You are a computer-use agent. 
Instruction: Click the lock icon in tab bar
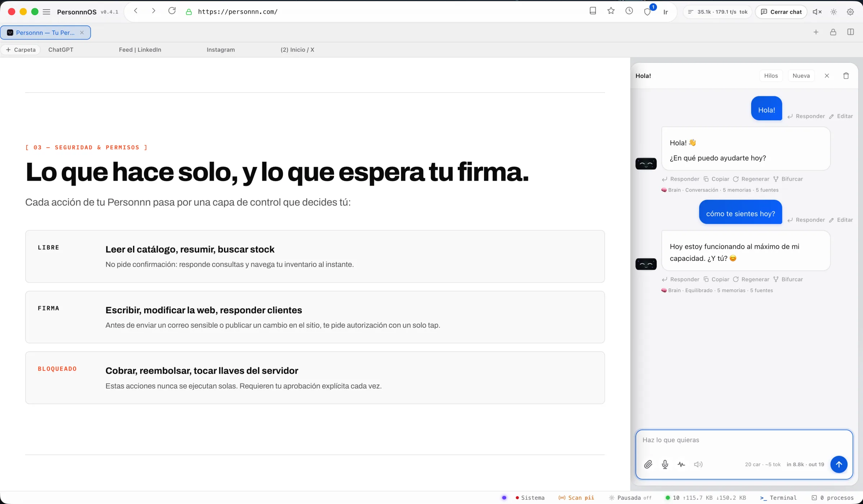coord(833,32)
